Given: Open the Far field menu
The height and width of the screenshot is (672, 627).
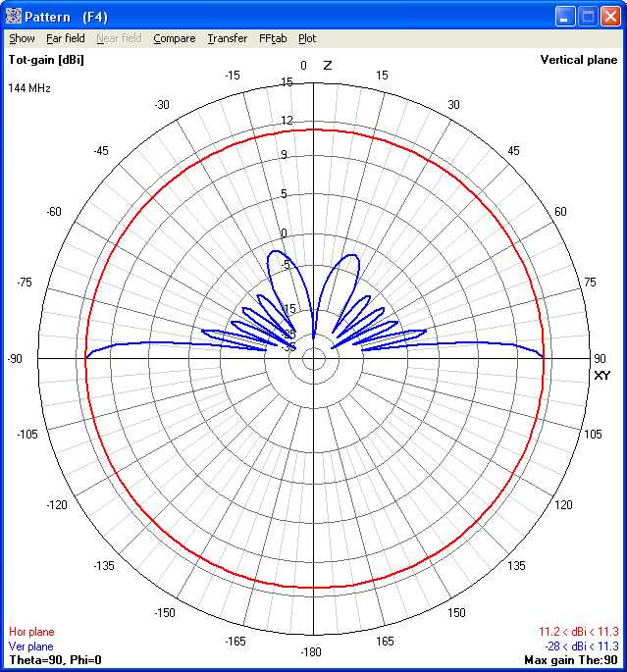Looking at the screenshot, I should 66,39.
